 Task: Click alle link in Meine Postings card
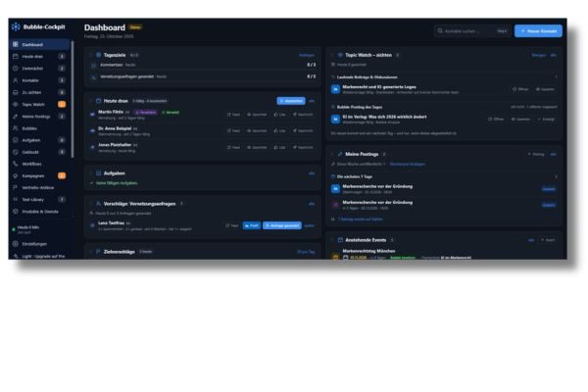553,154
